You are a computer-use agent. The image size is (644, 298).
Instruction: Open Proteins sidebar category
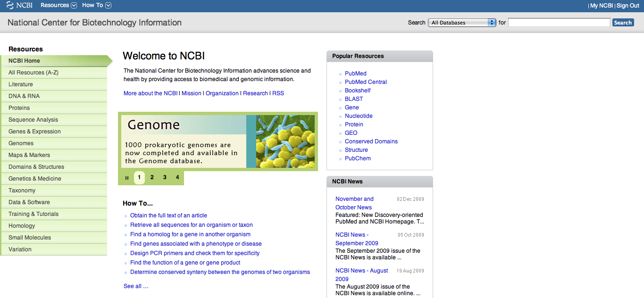click(54, 108)
